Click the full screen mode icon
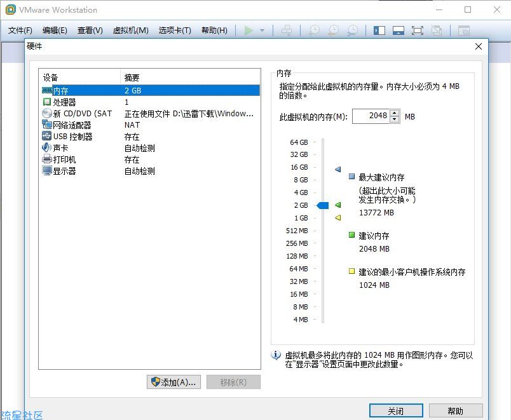The width and height of the screenshot is (511, 420). point(418,30)
